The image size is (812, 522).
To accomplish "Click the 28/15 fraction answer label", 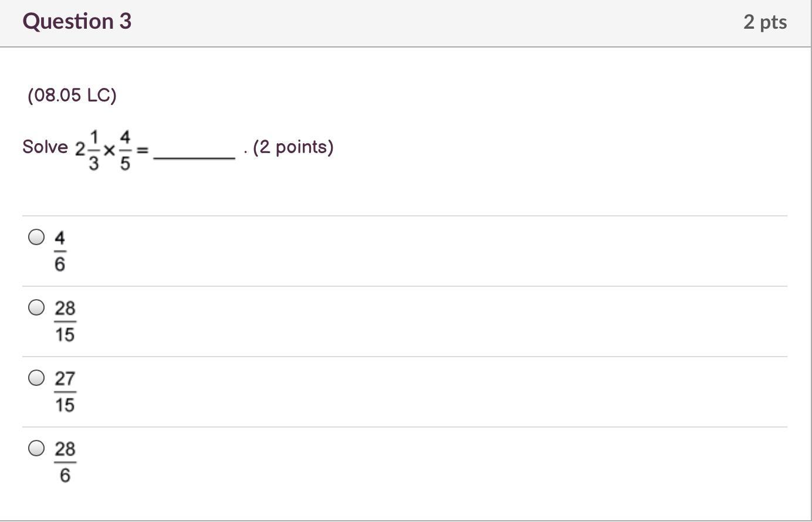I will [65, 321].
